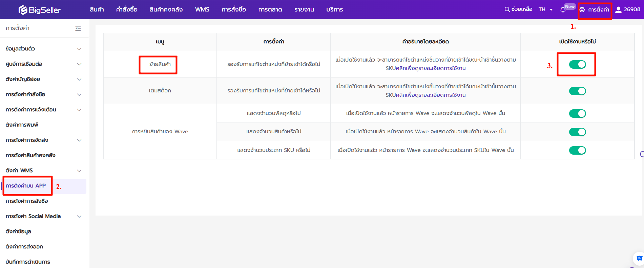Open the รายงาน top menu
The width and height of the screenshot is (644, 268).
coord(304,9)
